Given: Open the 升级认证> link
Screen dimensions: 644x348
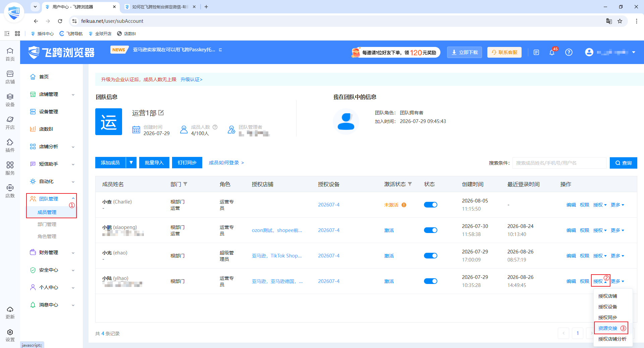Looking at the screenshot, I should click(x=192, y=79).
